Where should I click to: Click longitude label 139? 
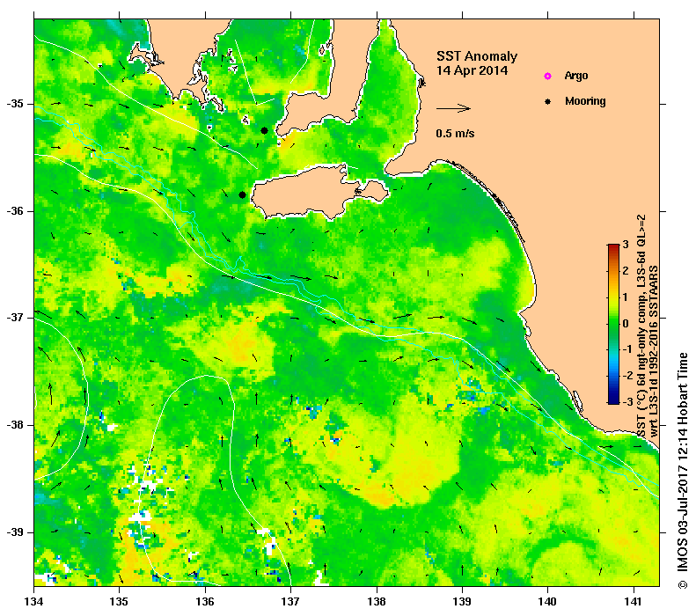[463, 602]
